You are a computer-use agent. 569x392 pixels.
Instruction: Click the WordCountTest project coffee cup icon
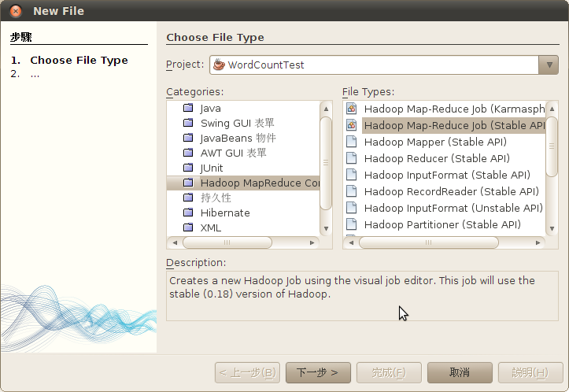pos(219,65)
